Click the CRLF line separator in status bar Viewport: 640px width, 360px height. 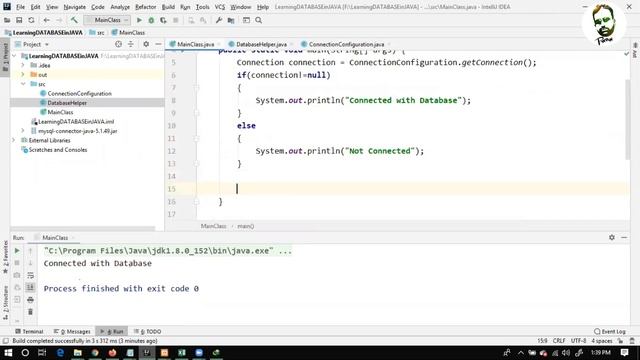[x=559, y=341]
